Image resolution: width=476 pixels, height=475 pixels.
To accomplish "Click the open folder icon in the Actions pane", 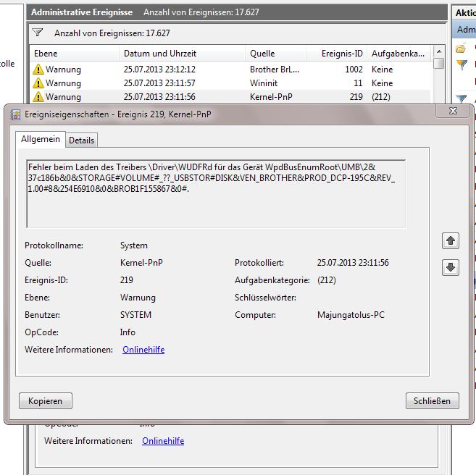I will tap(460, 49).
